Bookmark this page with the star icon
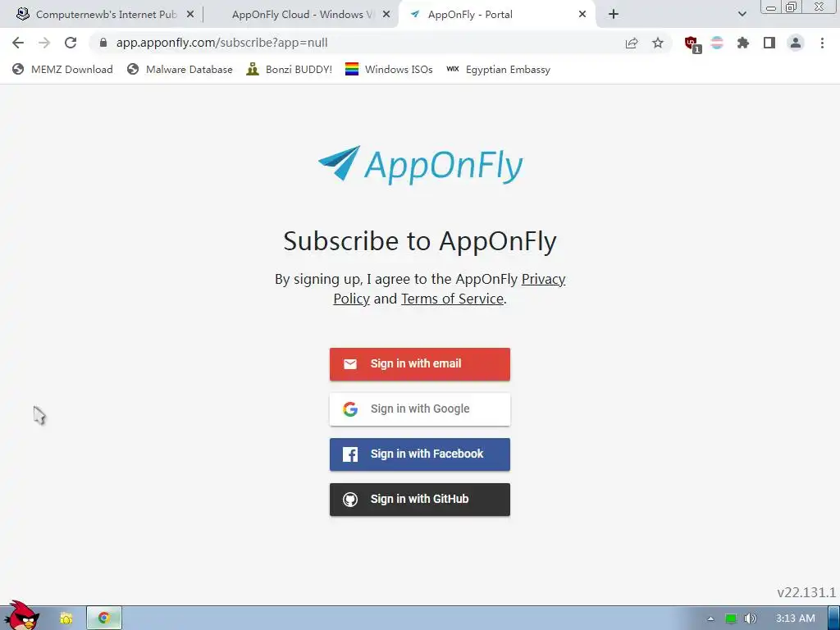This screenshot has width=840, height=630. point(658,43)
